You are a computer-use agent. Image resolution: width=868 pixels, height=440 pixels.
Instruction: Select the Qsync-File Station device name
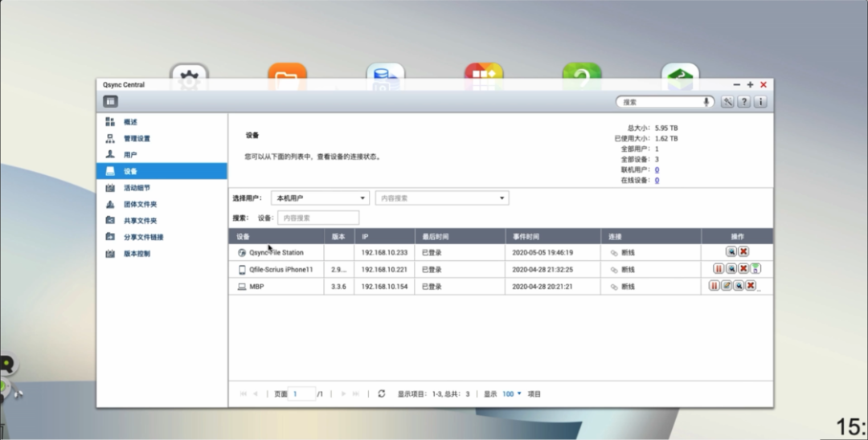pos(276,253)
